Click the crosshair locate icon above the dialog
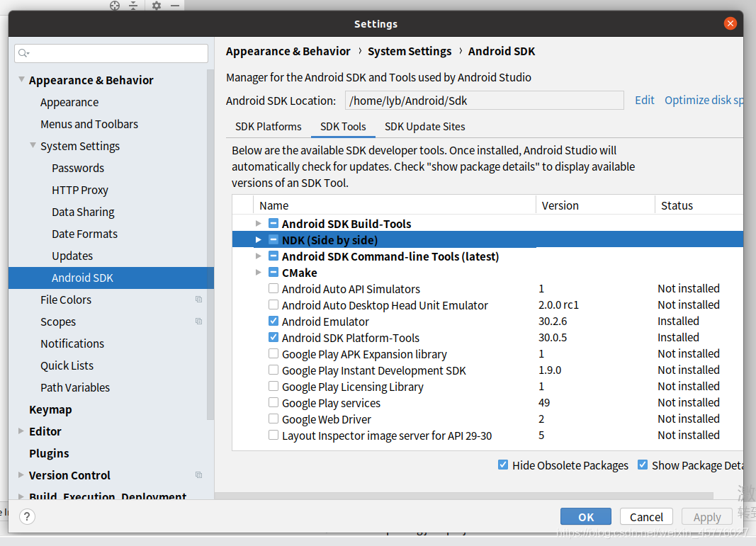Screen dimensions: 756x546 click(x=115, y=5)
